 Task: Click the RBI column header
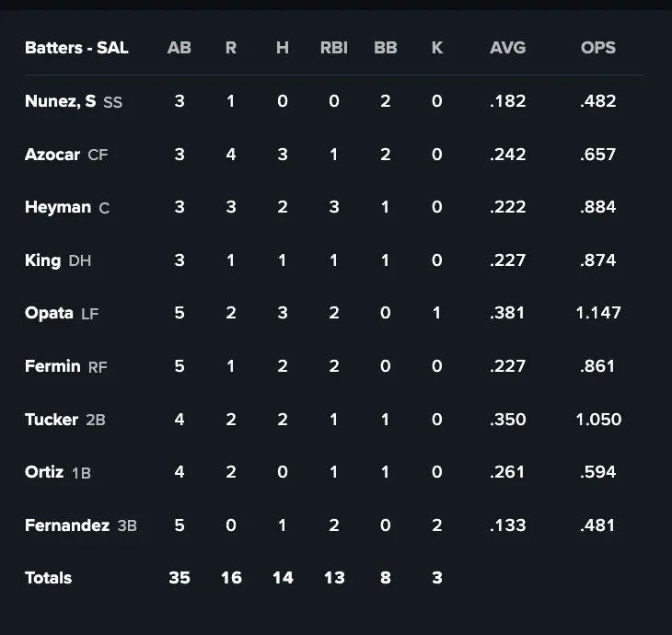pos(333,48)
